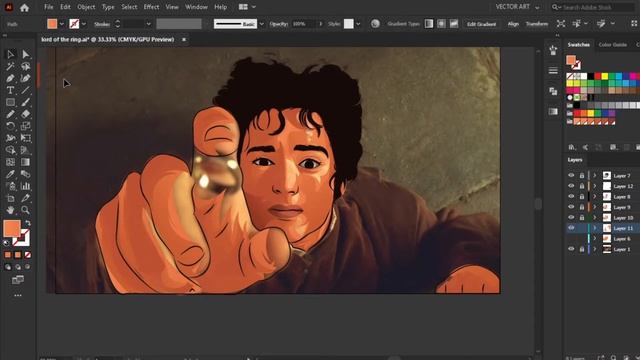Toggle visibility of Layer 1
Viewport: 640px width, 360px height.
point(571,249)
